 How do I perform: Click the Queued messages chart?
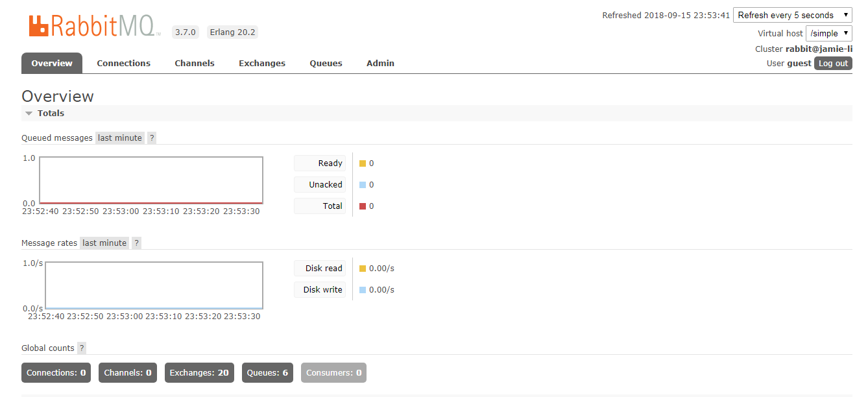(151, 180)
